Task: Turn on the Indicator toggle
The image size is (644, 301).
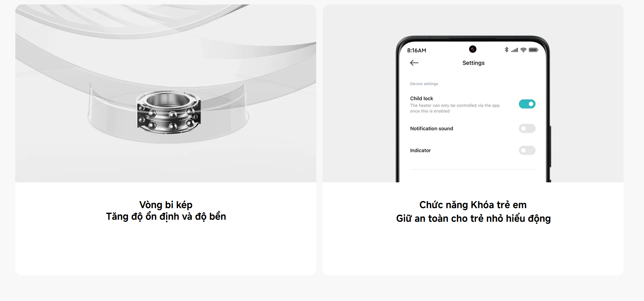Action: pyautogui.click(x=527, y=150)
